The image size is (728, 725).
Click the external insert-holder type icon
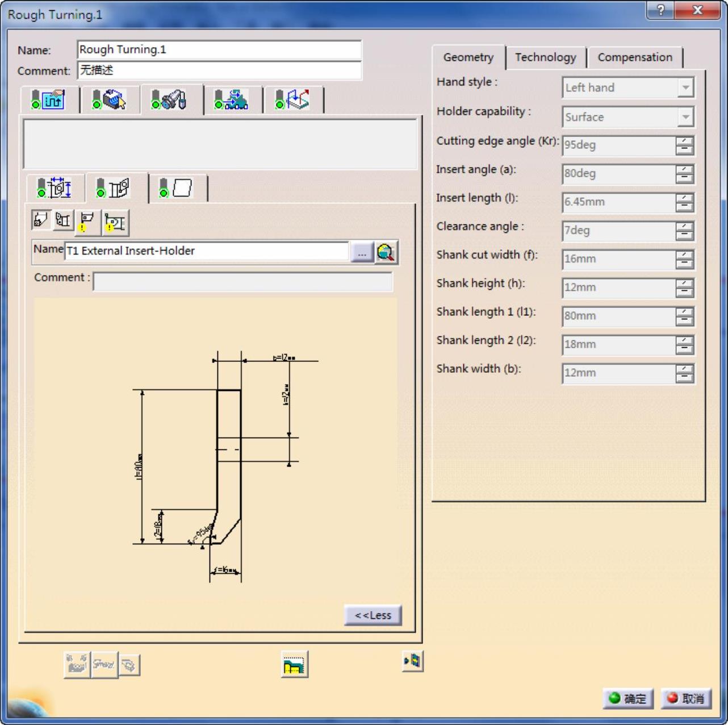(x=40, y=220)
